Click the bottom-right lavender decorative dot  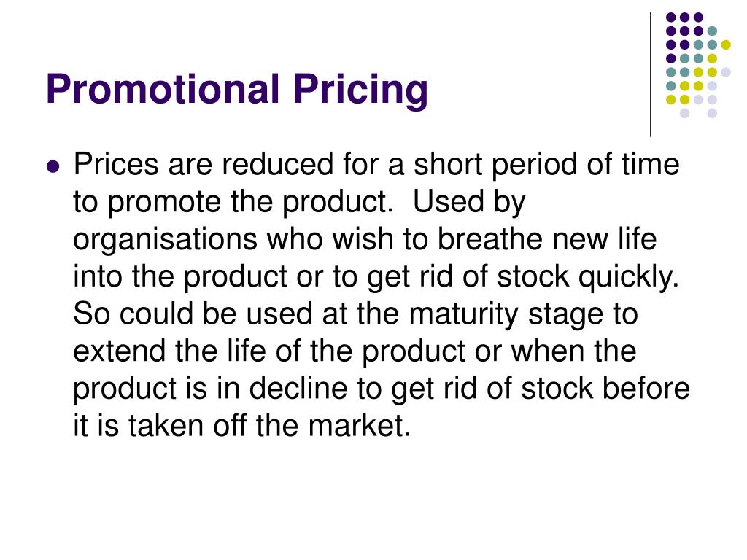click(x=712, y=113)
